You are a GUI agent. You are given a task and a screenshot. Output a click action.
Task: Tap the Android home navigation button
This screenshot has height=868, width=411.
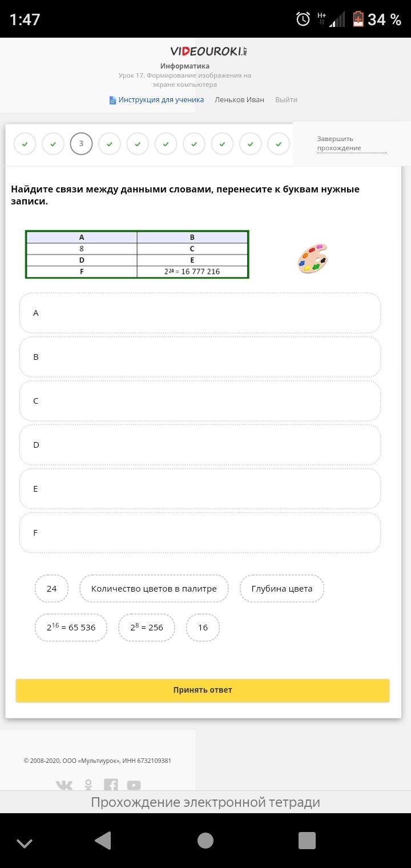205,841
